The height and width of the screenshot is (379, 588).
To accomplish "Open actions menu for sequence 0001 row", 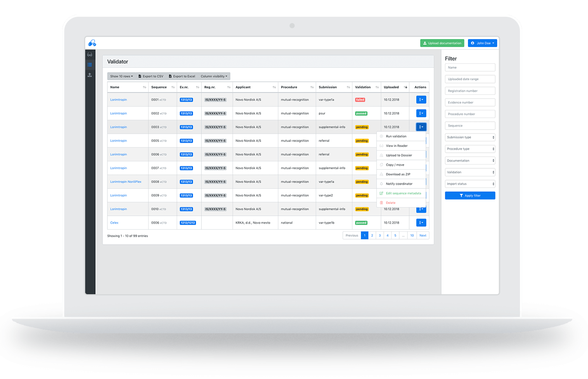I will tap(421, 100).
